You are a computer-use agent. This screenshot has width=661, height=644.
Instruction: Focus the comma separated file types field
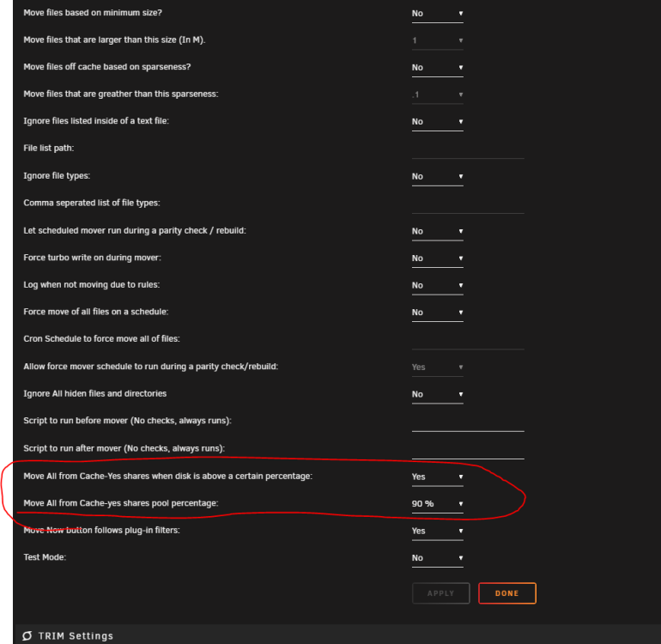pyautogui.click(x=468, y=204)
